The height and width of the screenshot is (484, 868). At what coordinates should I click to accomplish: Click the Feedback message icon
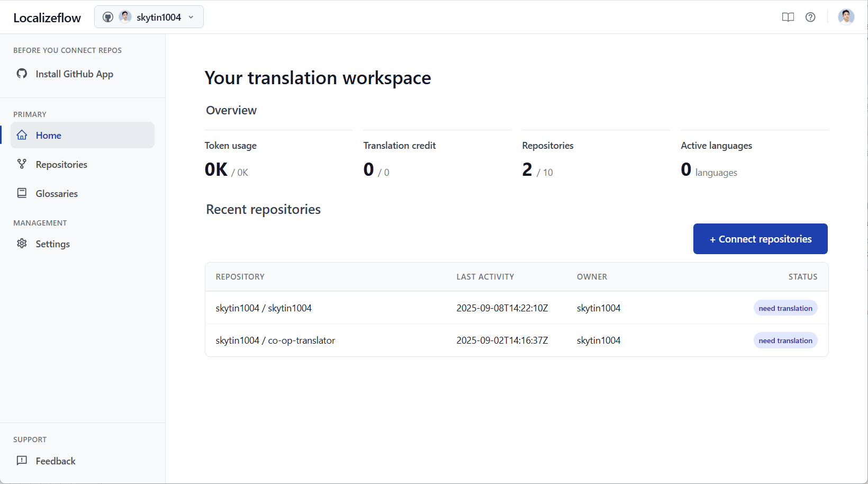[22, 461]
